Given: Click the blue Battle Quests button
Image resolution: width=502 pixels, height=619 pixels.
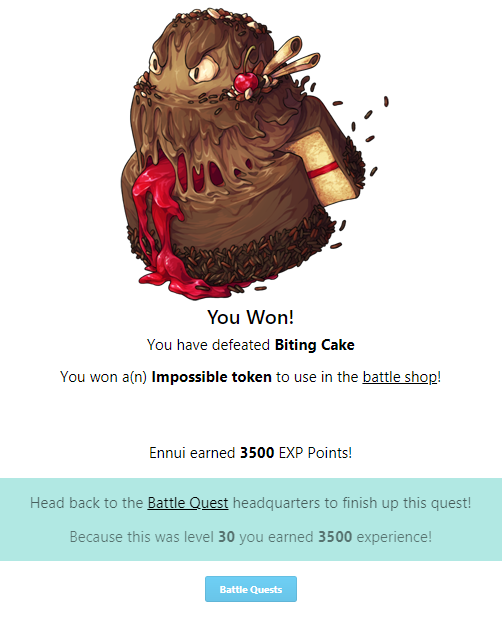Looking at the screenshot, I should (x=251, y=589).
